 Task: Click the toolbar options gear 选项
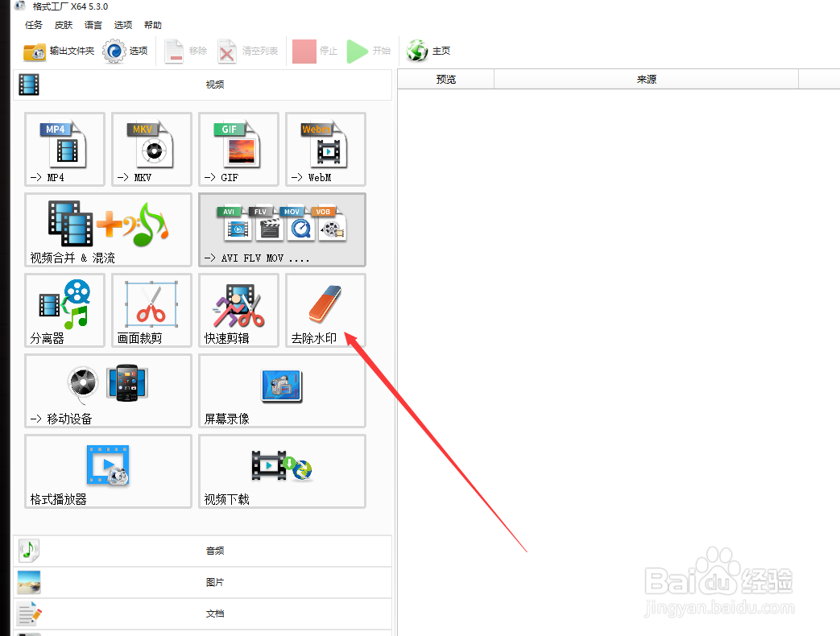pyautogui.click(x=126, y=52)
